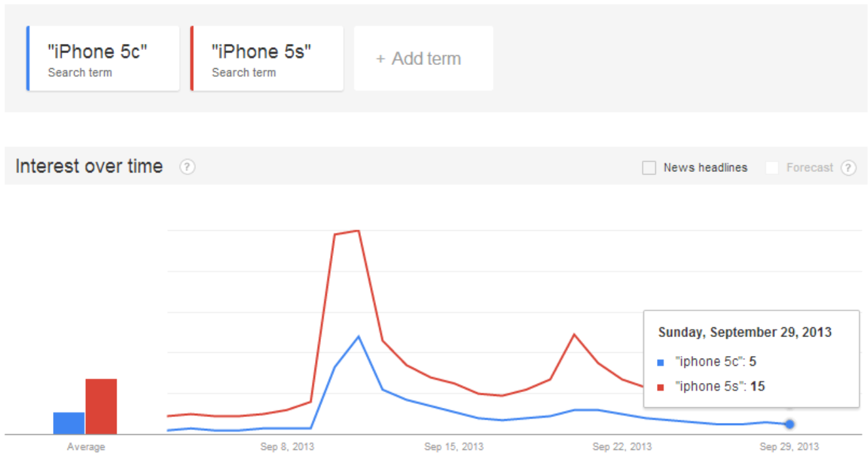Click the Sep 8, 2013 axis label
868x461 pixels.
pos(287,447)
